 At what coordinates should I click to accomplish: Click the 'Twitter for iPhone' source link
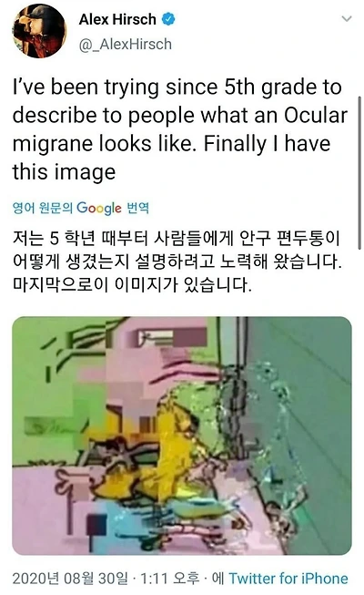(x=288, y=579)
